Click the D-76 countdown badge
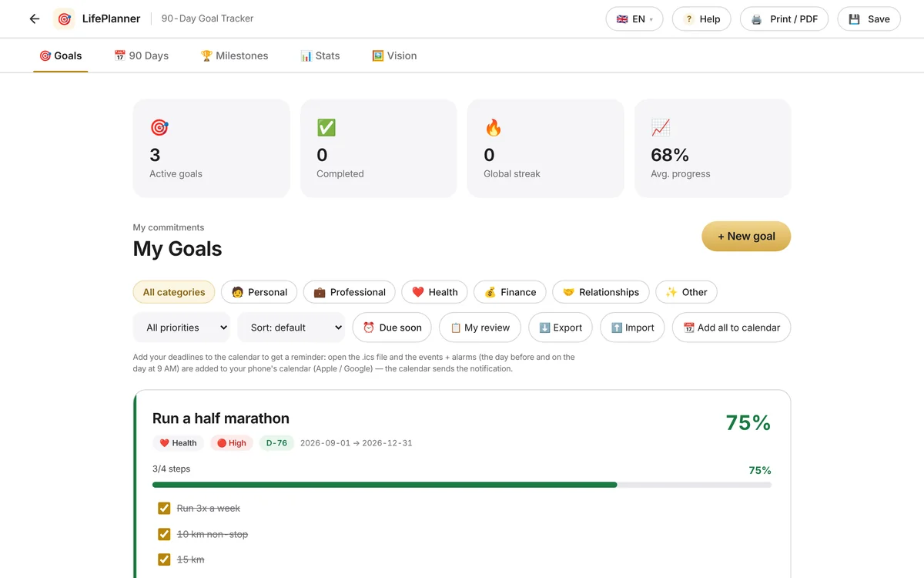 coord(276,443)
